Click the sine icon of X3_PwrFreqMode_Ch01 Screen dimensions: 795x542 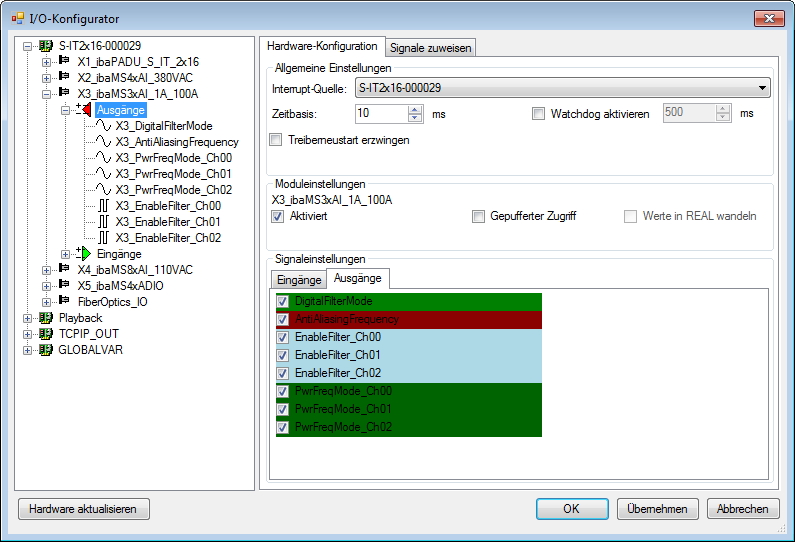103,173
